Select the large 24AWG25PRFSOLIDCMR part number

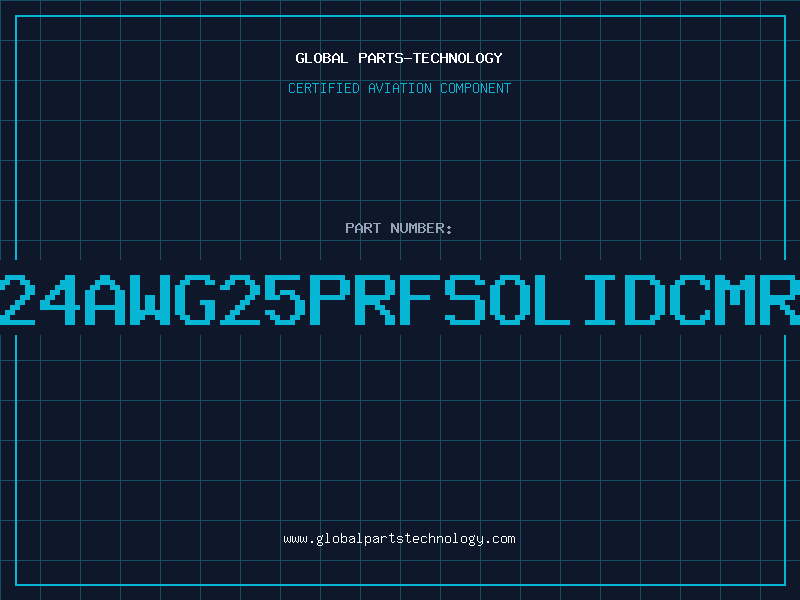(400, 299)
